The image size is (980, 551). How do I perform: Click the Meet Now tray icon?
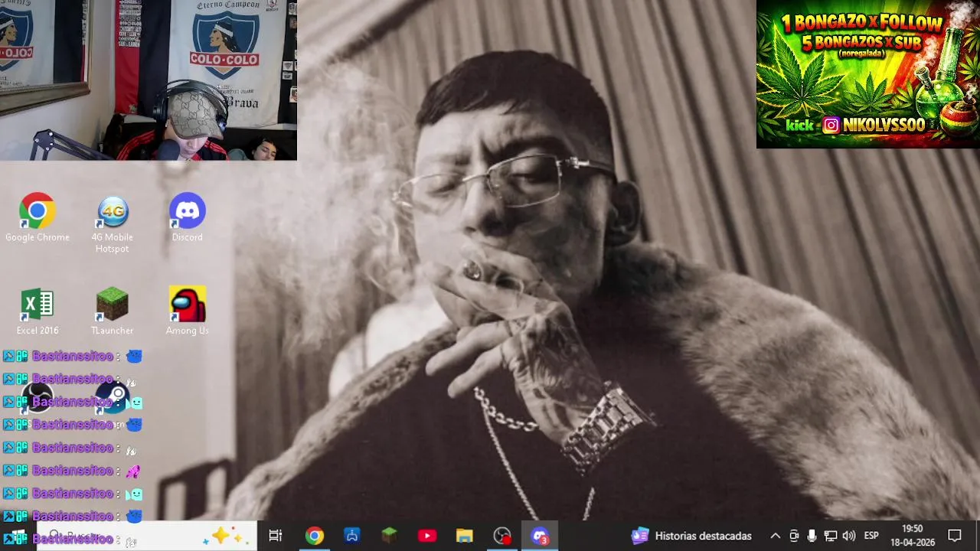coord(794,536)
